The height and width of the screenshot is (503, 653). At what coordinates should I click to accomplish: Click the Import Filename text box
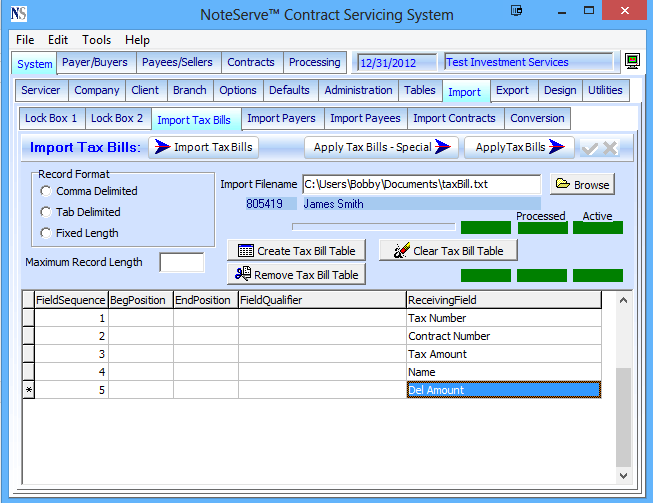click(x=420, y=185)
